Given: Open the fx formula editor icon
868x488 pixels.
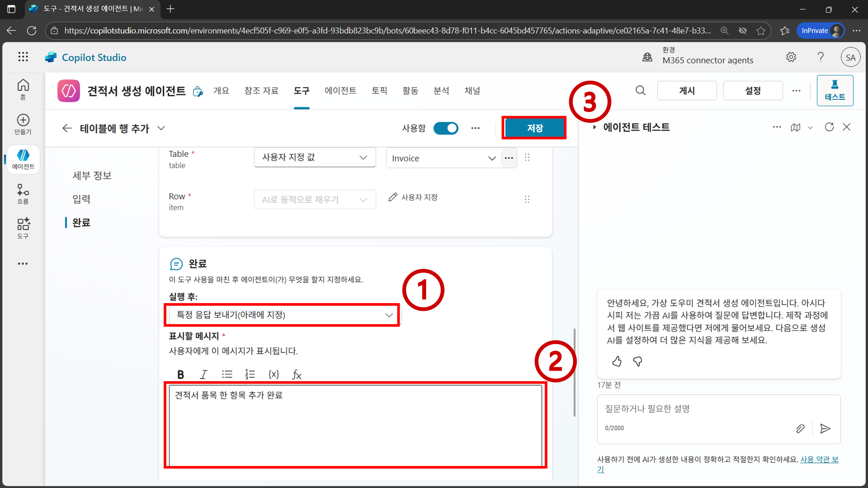Looking at the screenshot, I should pyautogui.click(x=296, y=374).
